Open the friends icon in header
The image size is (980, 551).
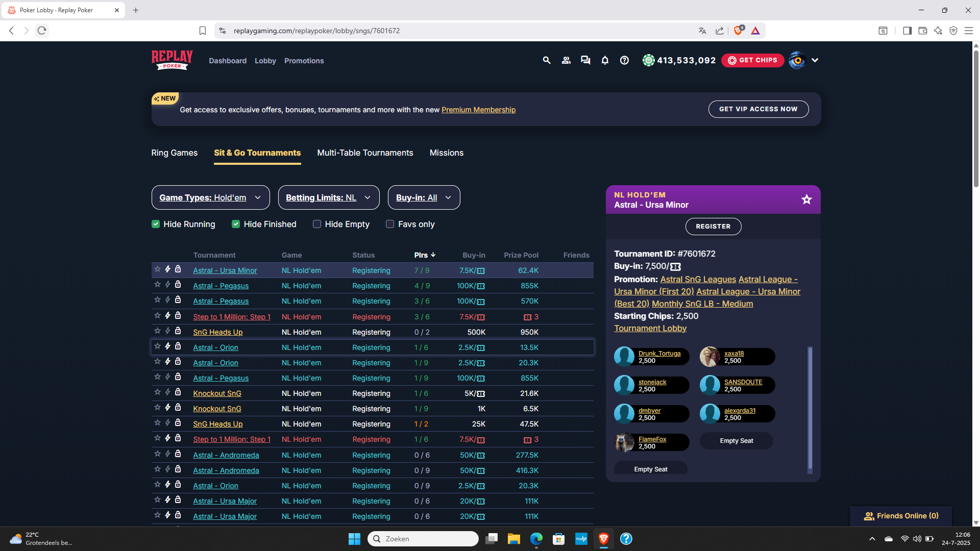pyautogui.click(x=566, y=60)
